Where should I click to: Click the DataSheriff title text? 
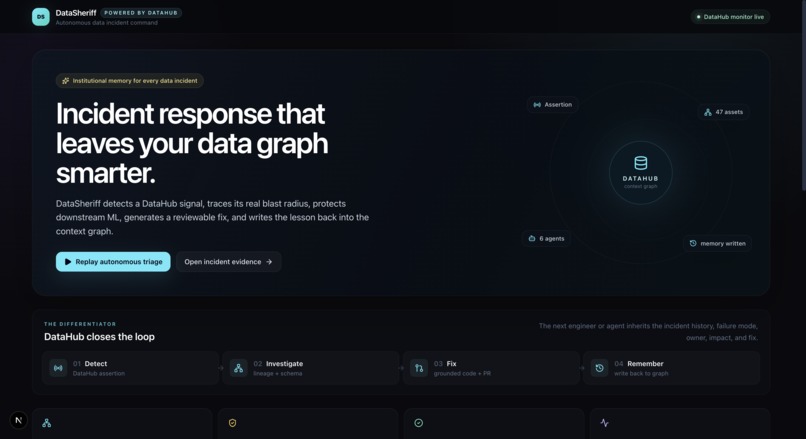coord(76,13)
